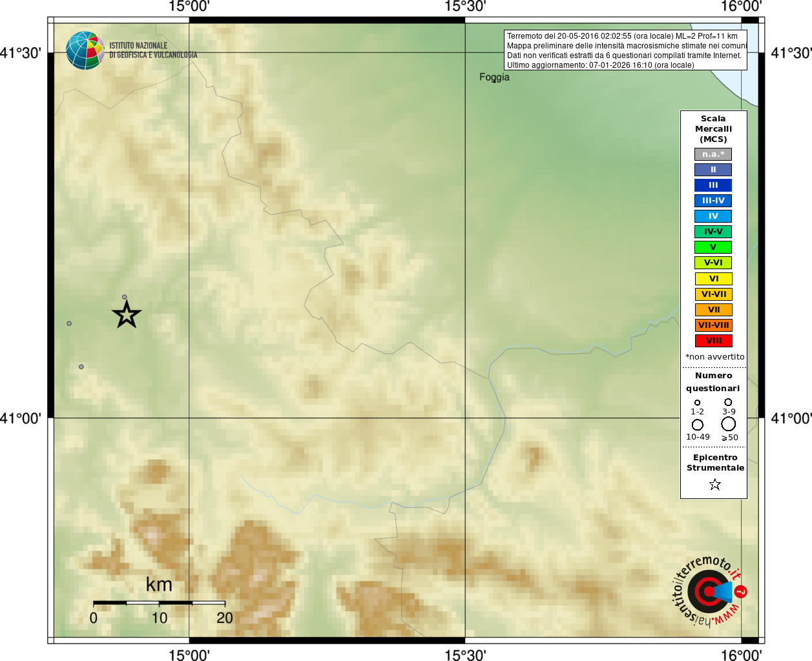This screenshot has width=812, height=661.
Task: Click the 'Scala Mercalli (MCS)' legend title
Action: 713,129
